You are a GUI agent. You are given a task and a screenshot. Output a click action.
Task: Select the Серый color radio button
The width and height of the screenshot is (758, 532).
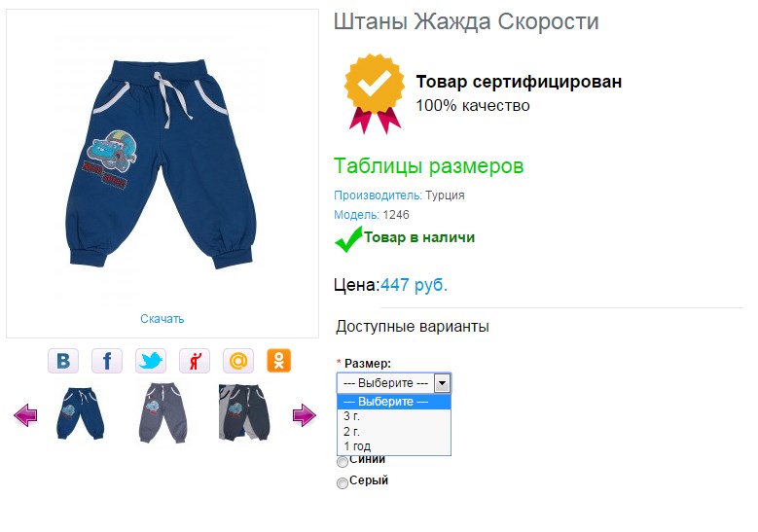[x=343, y=482]
